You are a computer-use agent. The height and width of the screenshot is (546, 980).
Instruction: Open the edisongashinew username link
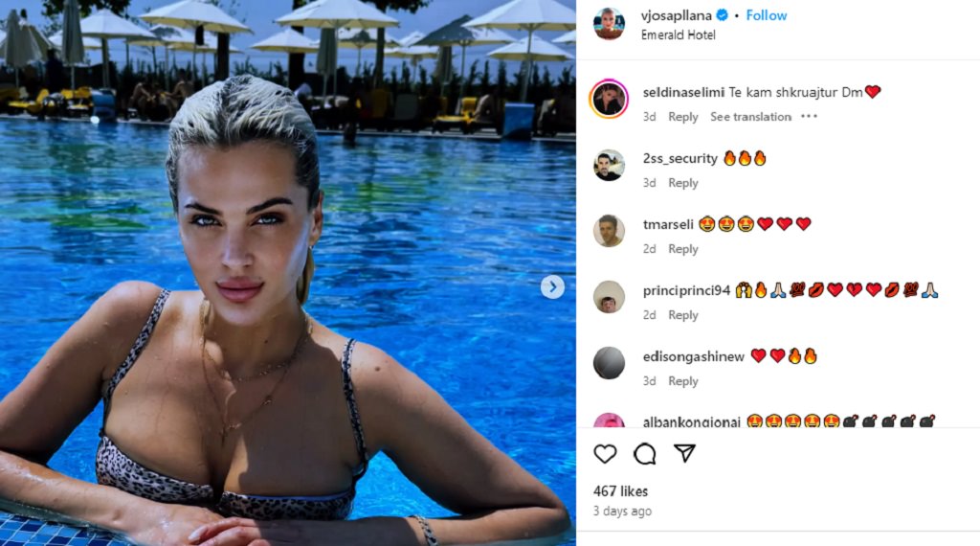694,356
